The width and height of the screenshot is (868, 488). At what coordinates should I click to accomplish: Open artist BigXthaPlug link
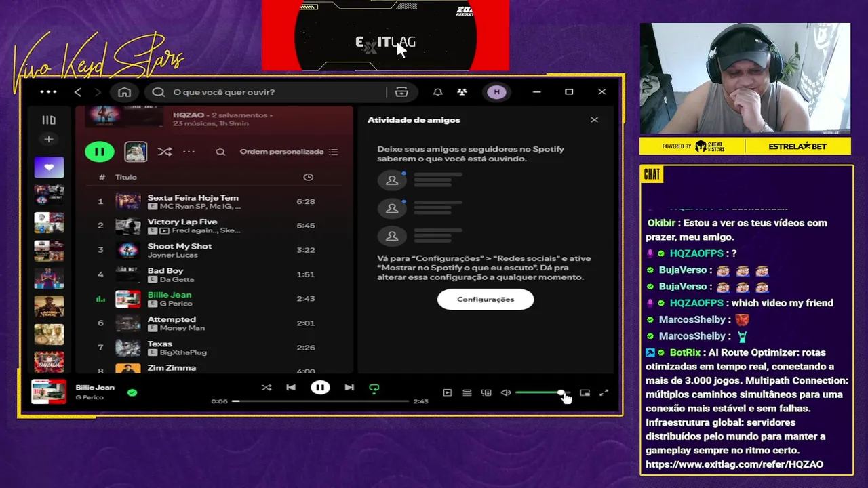tap(183, 352)
